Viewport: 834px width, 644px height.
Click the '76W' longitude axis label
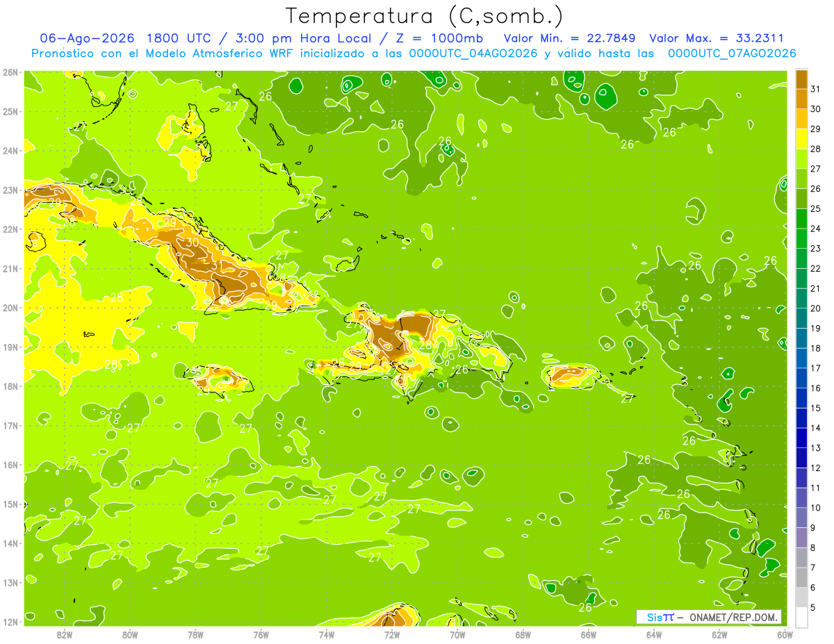(261, 634)
